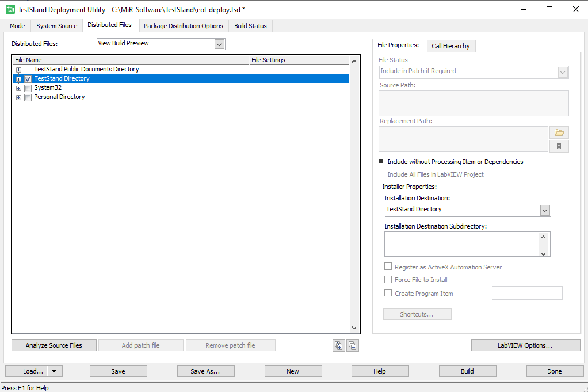The height and width of the screenshot is (392, 588).
Task: Delete replacement path with trash icon
Action: pyautogui.click(x=559, y=146)
